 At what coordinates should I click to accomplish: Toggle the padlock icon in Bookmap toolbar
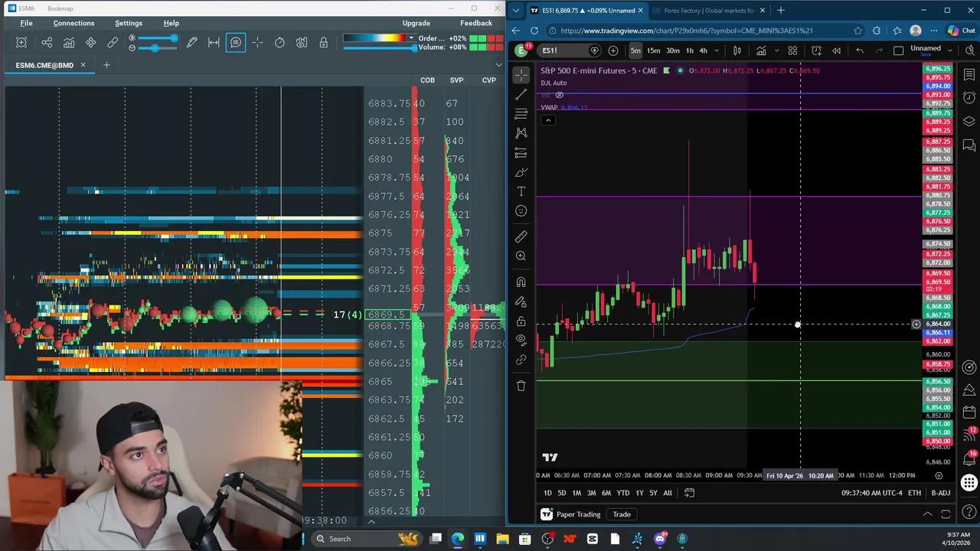(323, 43)
